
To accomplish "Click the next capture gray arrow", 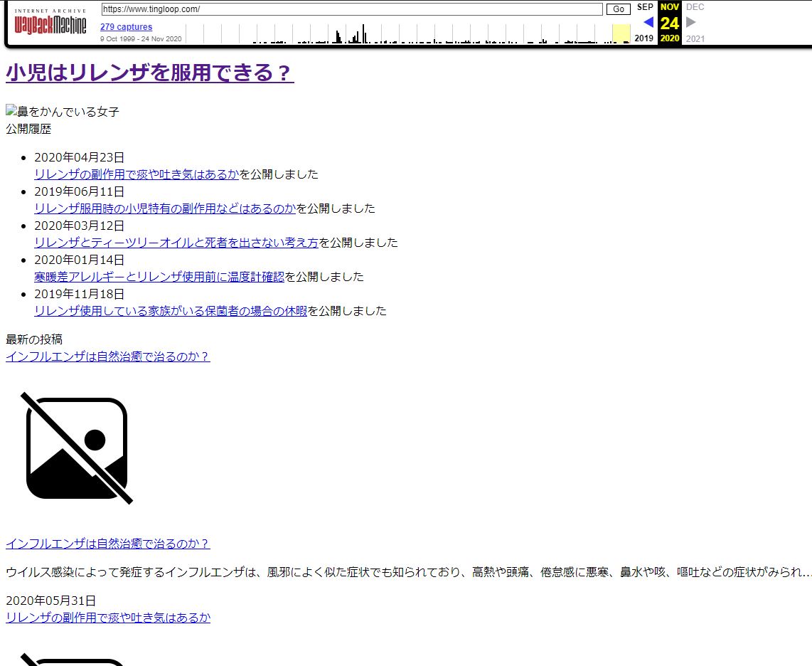I will 690,22.
